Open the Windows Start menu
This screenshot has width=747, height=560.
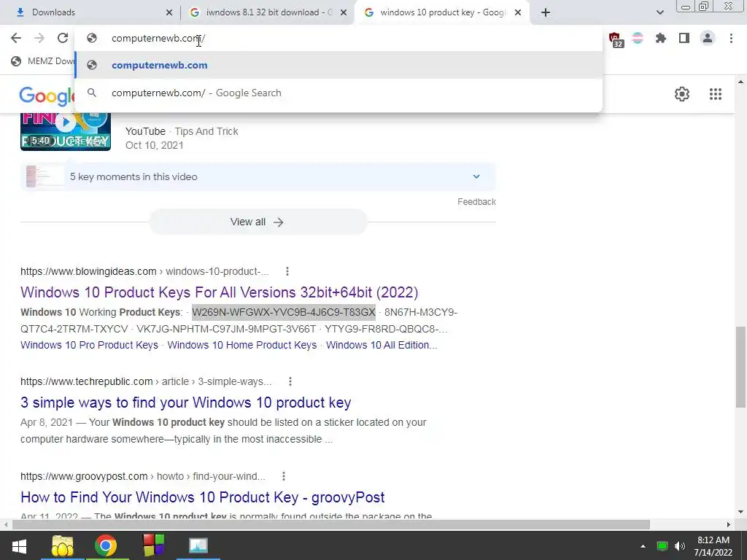click(19, 545)
